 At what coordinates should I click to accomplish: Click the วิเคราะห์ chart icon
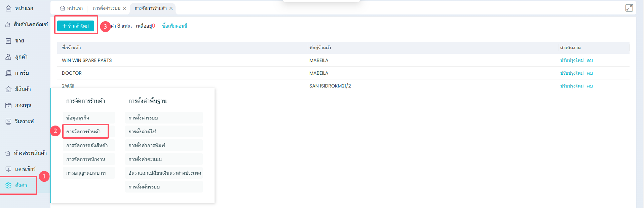(8, 122)
